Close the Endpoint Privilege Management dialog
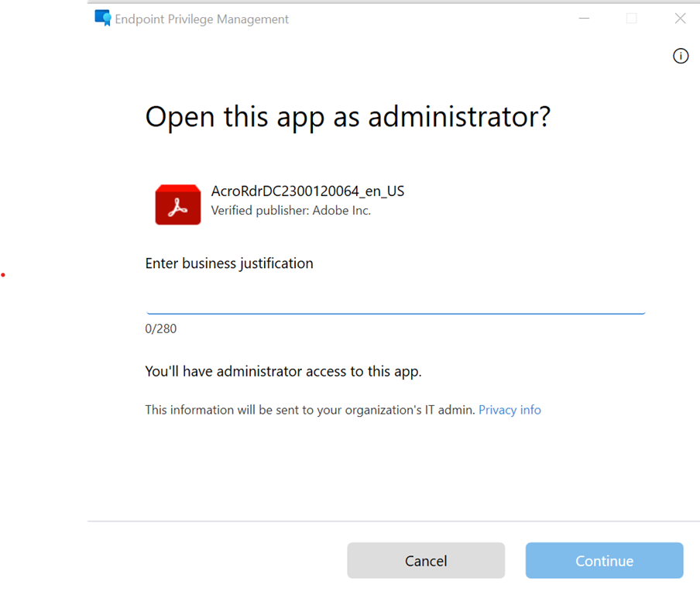The height and width of the screenshot is (595, 700). pos(680,19)
